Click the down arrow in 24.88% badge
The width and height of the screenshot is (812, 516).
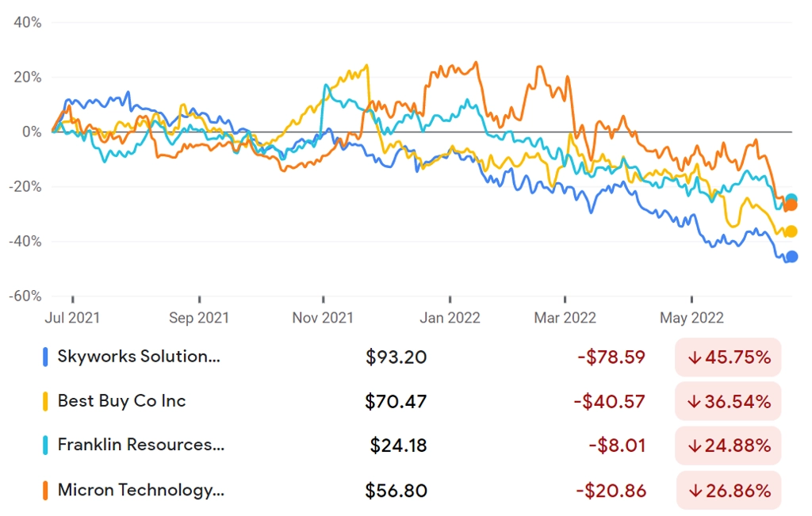pos(695,445)
